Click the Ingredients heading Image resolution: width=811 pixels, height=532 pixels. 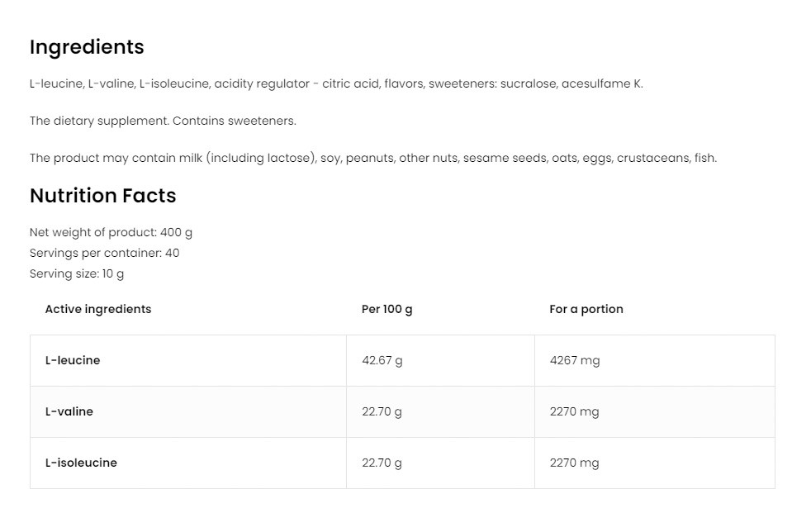pyautogui.click(x=87, y=47)
